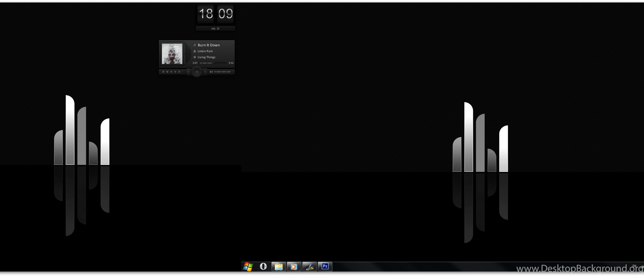Open Photoshop from the taskbar
This screenshot has height=276, width=644.
pyautogui.click(x=325, y=266)
